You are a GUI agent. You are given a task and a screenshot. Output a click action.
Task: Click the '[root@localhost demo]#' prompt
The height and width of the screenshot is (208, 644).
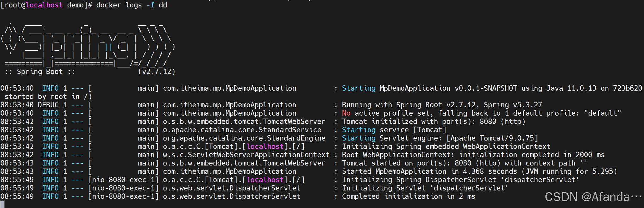[x=46, y=5]
